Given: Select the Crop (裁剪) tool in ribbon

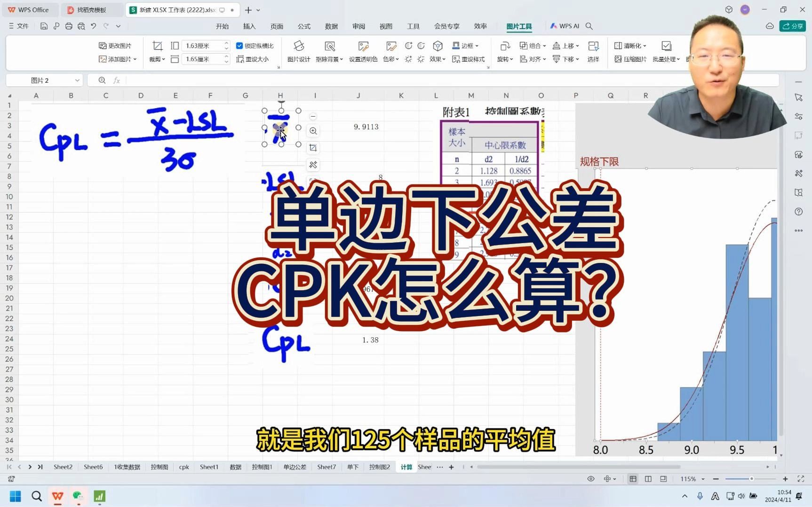Looking at the screenshot, I should [157, 52].
